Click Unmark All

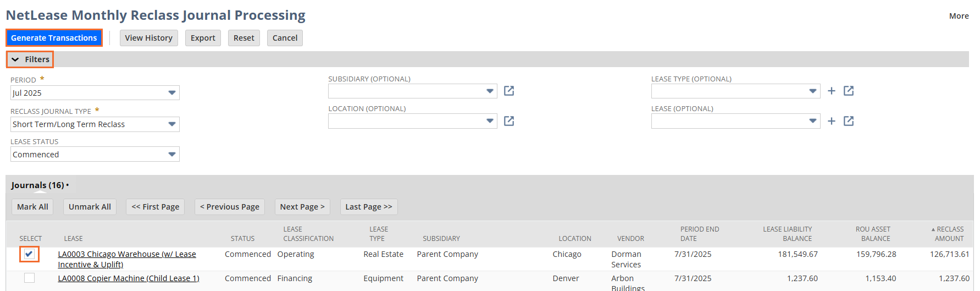90,207
